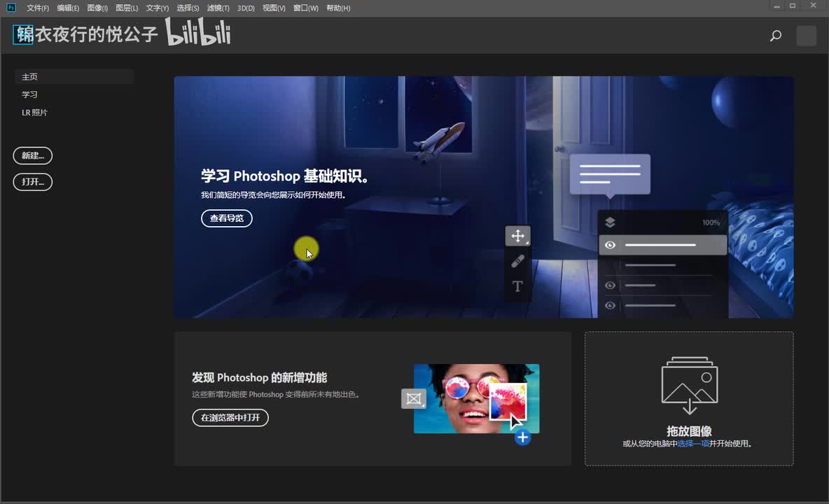Open the 帮助(H) menu
829x504 pixels.
(338, 8)
